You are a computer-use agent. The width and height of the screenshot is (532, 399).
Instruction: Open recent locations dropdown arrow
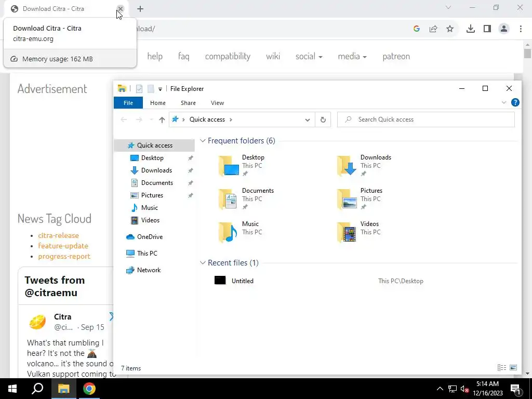(x=151, y=119)
